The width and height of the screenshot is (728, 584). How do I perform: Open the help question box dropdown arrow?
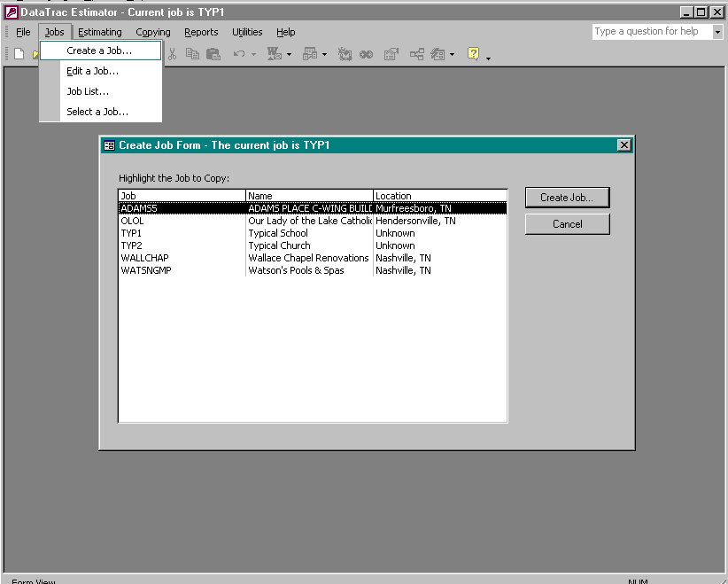pos(717,32)
